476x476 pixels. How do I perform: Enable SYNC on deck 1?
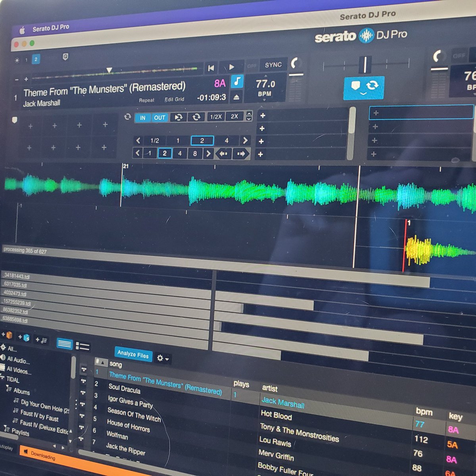pos(273,65)
